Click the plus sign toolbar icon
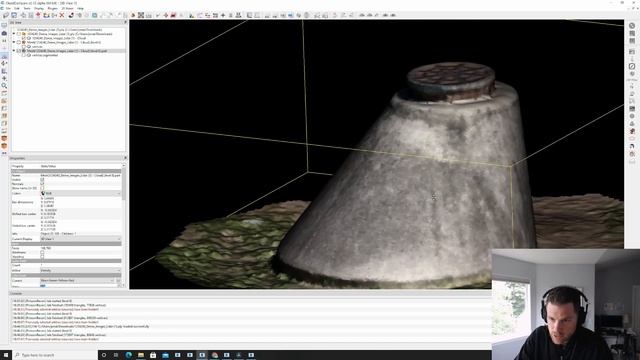Image resolution: width=640 pixels, height=360 pixels. (x=223, y=15)
